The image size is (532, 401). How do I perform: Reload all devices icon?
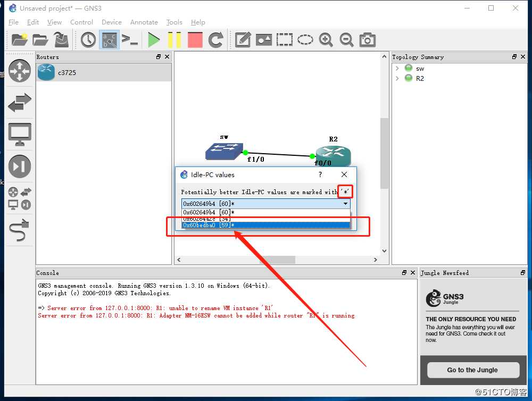[x=216, y=40]
